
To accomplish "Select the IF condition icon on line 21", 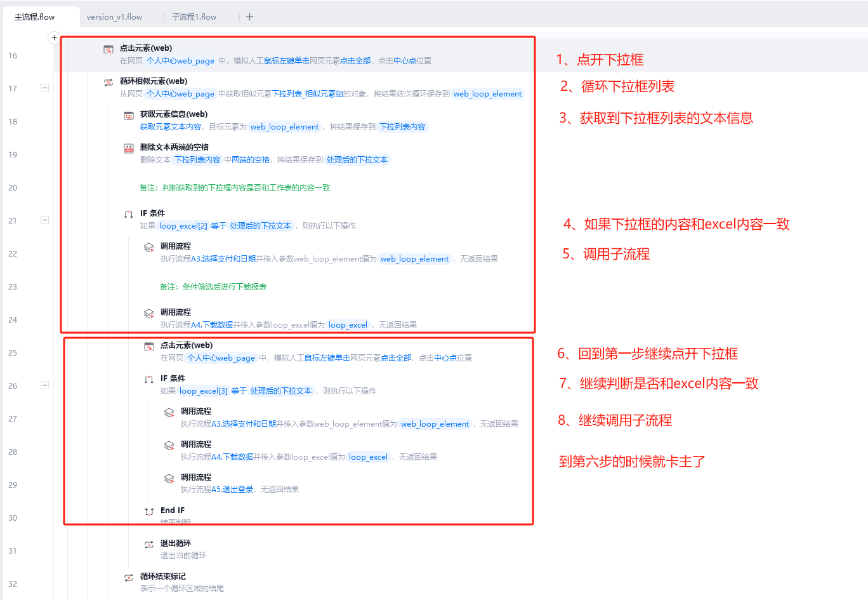I will [129, 214].
